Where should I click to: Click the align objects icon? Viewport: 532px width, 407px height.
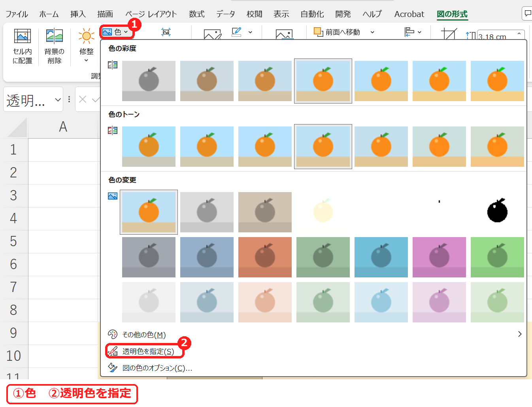[409, 32]
